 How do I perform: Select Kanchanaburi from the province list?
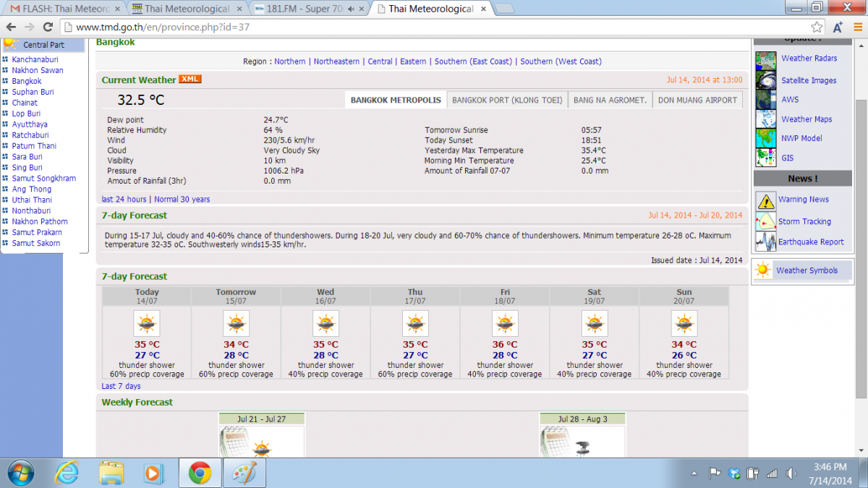coord(35,59)
